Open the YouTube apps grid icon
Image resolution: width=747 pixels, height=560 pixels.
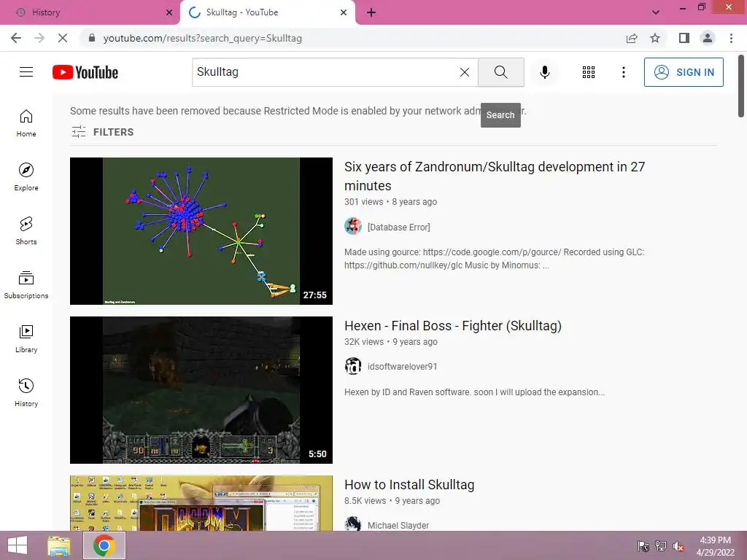pyautogui.click(x=589, y=72)
